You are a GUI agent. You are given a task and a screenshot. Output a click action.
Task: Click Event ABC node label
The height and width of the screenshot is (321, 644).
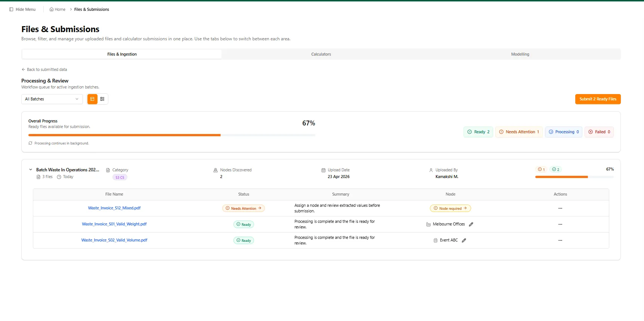tap(449, 240)
